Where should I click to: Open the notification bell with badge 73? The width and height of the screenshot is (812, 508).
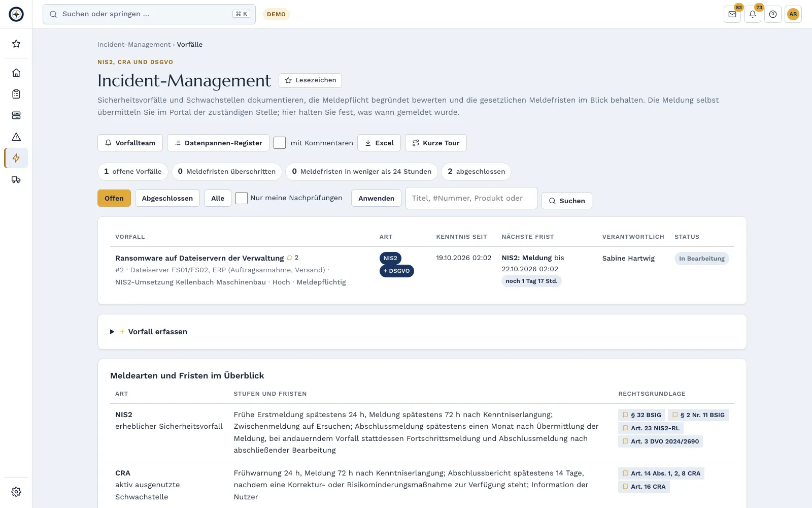coord(753,14)
